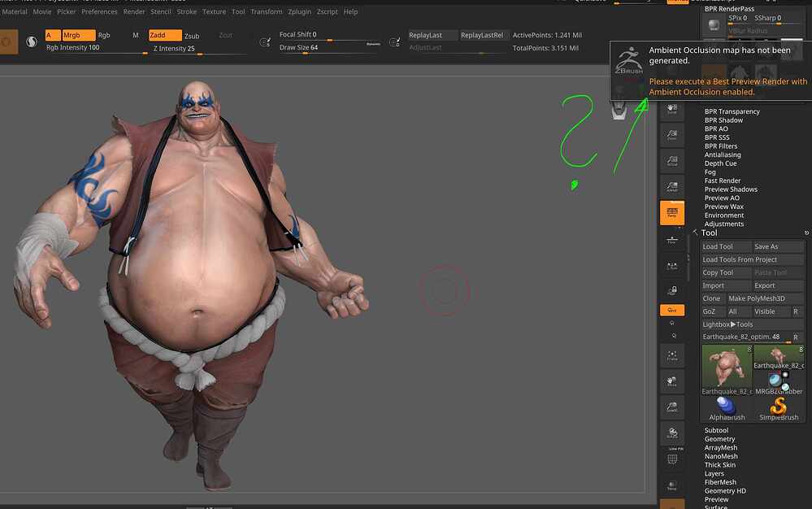The image size is (812, 509).
Task: Click the AAHalf icon in right shelf
Action: pos(671,186)
